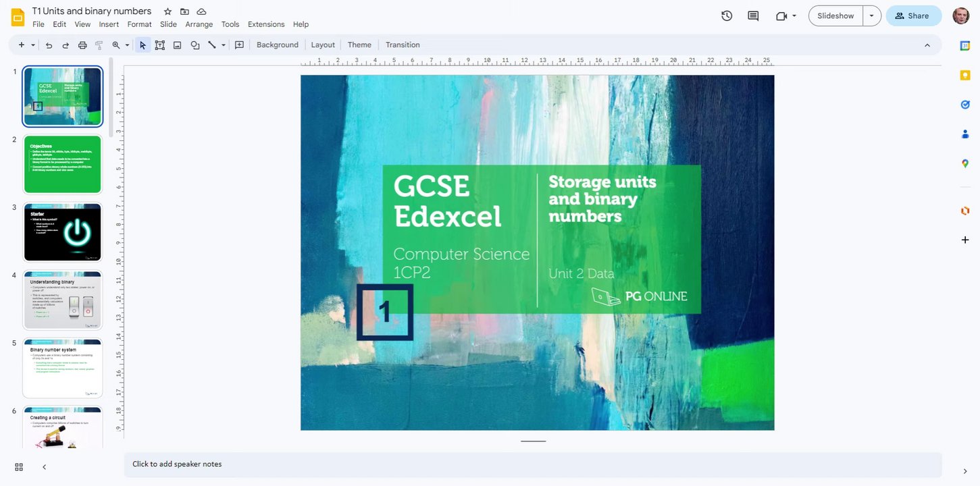Click the Layout button

pos(323,45)
